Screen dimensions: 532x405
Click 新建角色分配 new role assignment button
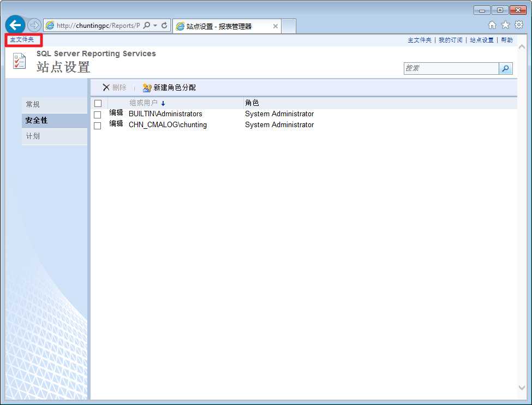point(169,87)
